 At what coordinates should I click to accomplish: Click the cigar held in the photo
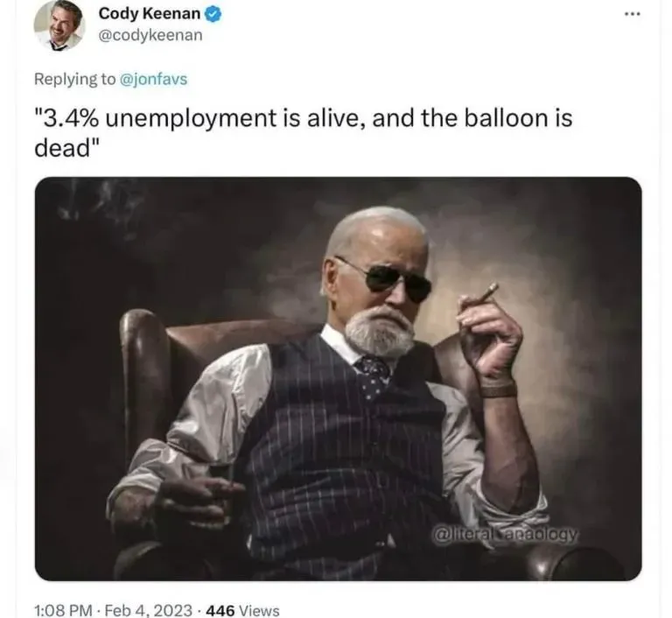pos(487,293)
